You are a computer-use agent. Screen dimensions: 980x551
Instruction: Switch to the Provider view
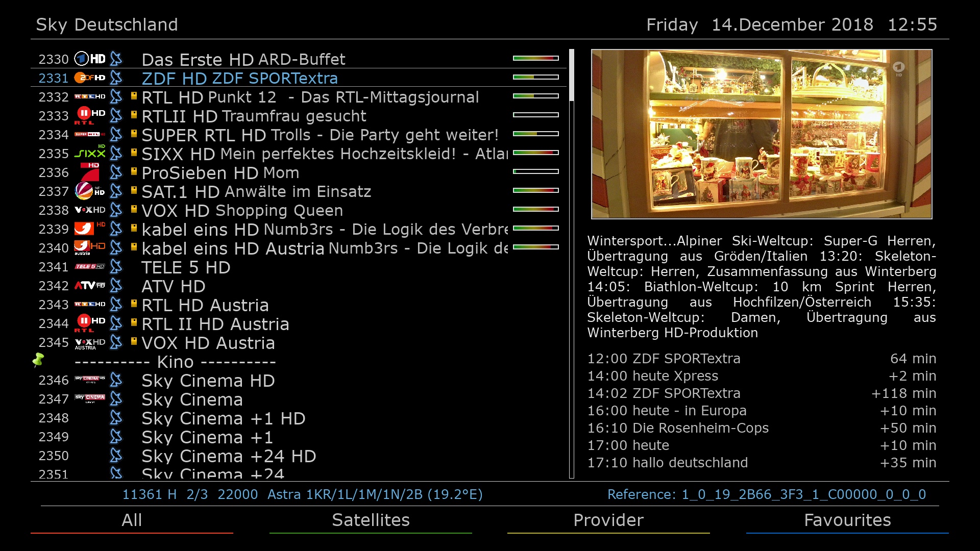coord(608,520)
